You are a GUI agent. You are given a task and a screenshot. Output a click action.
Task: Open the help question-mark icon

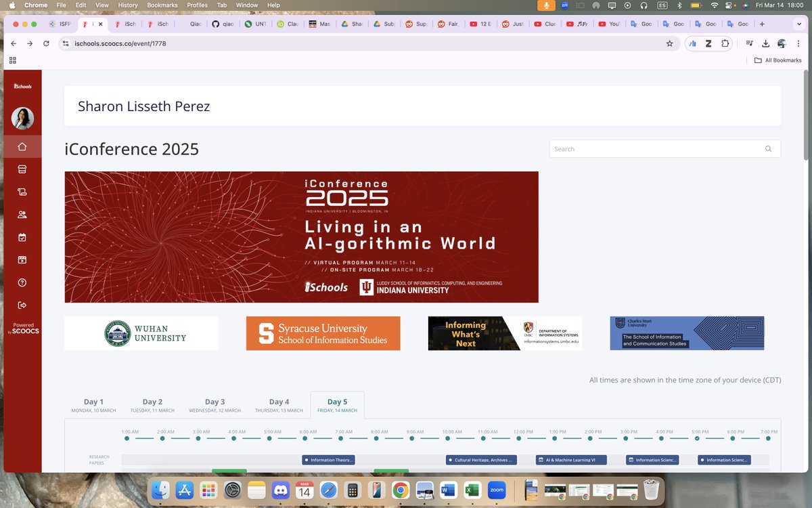pos(22,282)
